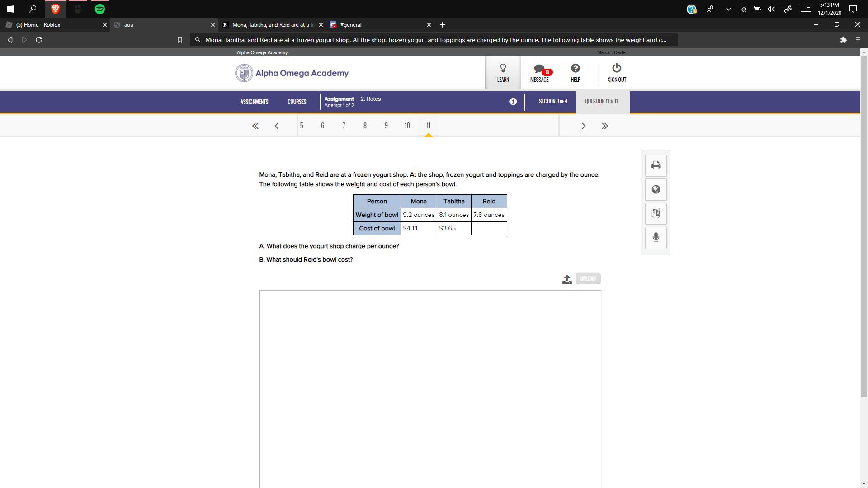Go to previous question chevron
Screen dimensions: 868x488
point(277,126)
